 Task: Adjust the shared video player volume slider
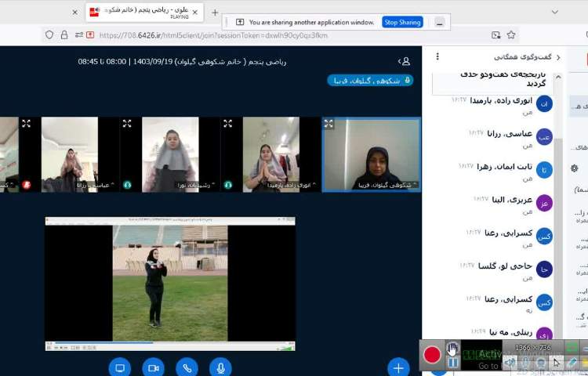pyautogui.click(x=285, y=348)
